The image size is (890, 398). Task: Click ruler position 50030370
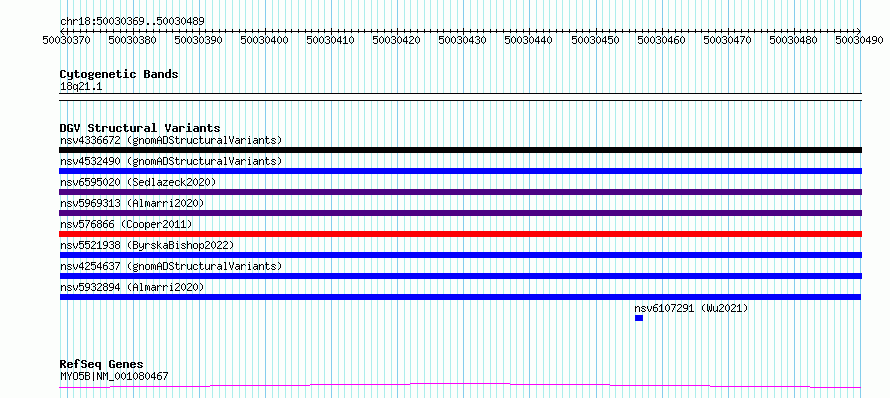click(66, 40)
